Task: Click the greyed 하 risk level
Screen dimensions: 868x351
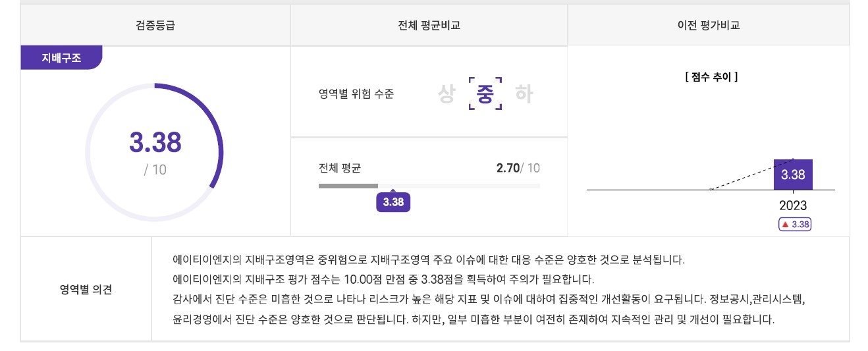Action: click(x=524, y=95)
